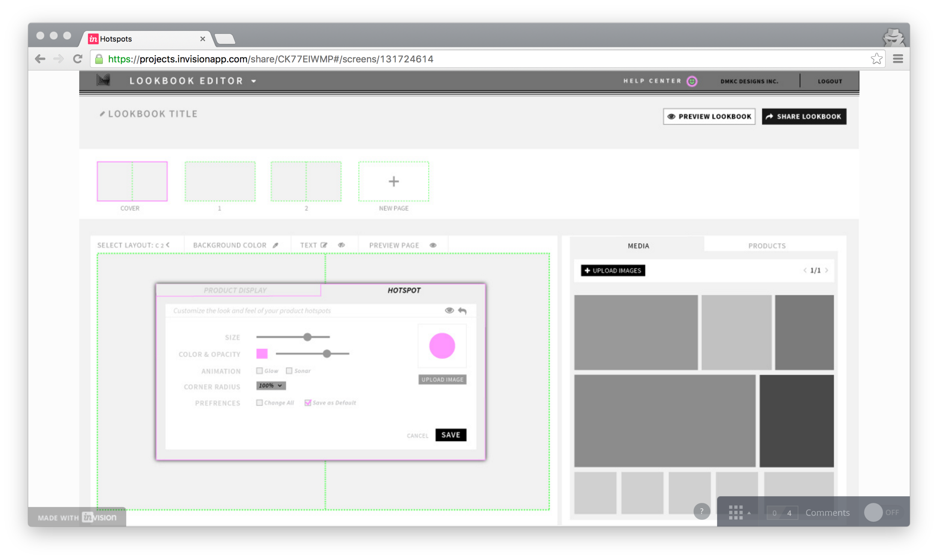
Task: Bookmark page with the star icon
Action: click(x=876, y=59)
